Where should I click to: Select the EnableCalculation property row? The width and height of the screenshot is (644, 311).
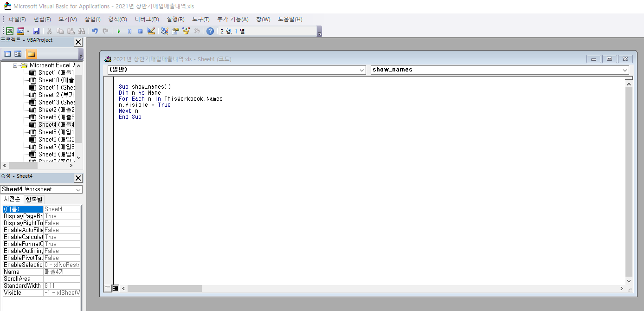[42, 237]
